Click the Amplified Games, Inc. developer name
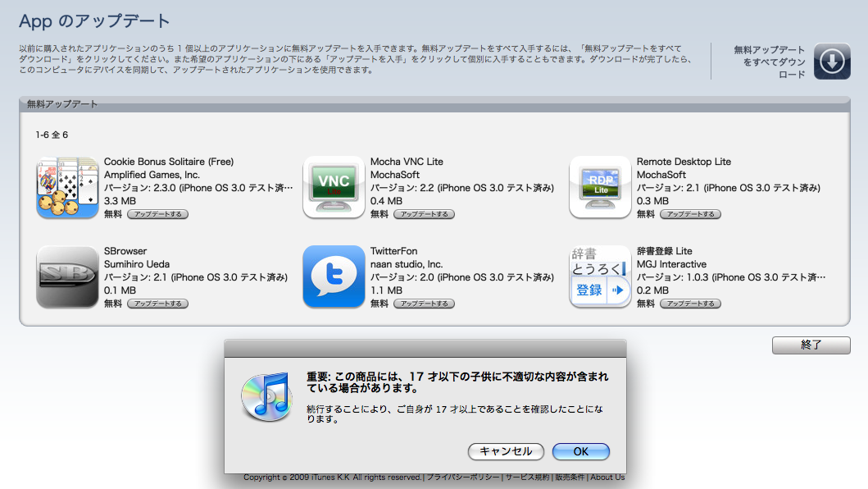Screen dimensions: 868x489 [x=152, y=175]
